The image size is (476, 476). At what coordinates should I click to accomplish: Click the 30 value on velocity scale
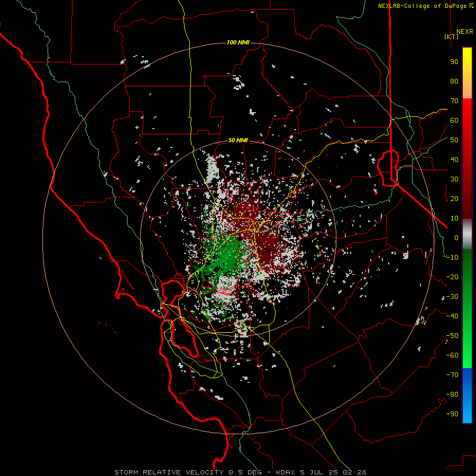(454, 179)
